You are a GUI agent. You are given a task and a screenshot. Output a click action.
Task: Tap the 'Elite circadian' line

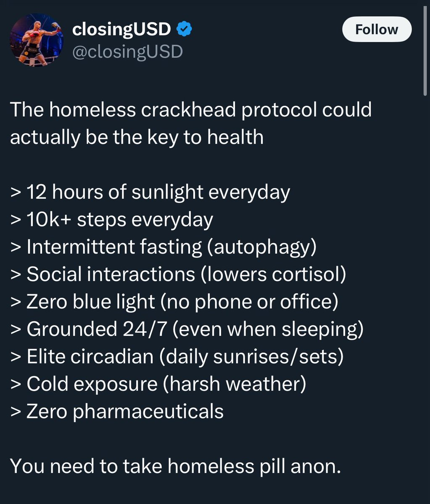click(90, 356)
